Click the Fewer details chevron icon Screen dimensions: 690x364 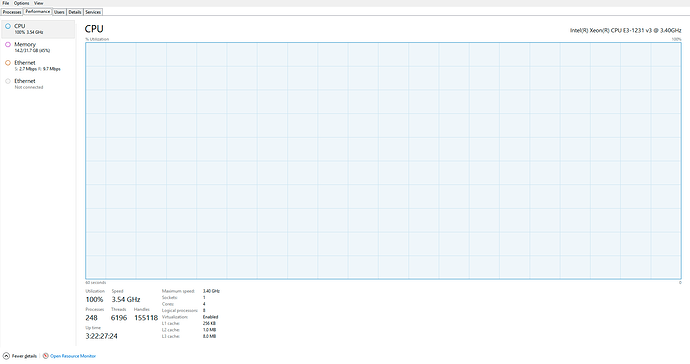tap(6, 356)
